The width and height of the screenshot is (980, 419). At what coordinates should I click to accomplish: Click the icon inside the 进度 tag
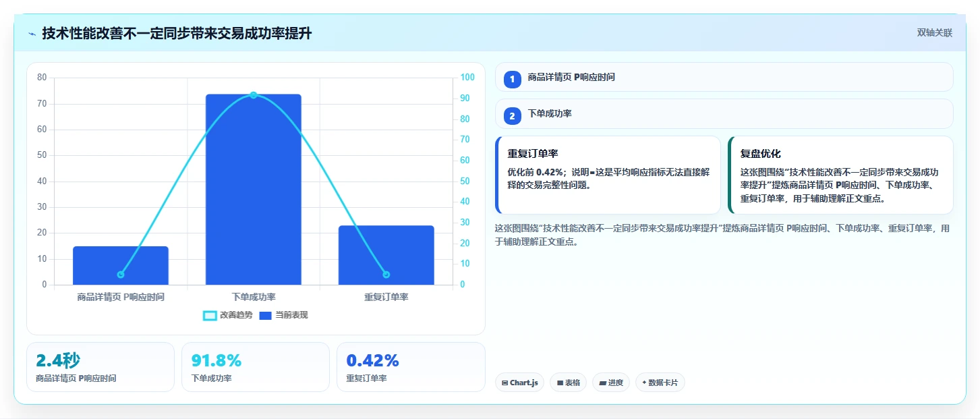[602, 383]
